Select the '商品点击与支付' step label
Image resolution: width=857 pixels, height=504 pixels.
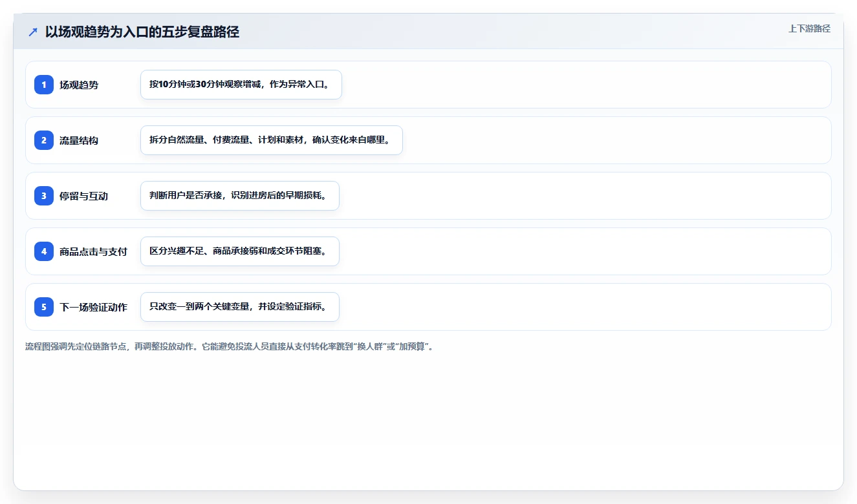(x=93, y=251)
